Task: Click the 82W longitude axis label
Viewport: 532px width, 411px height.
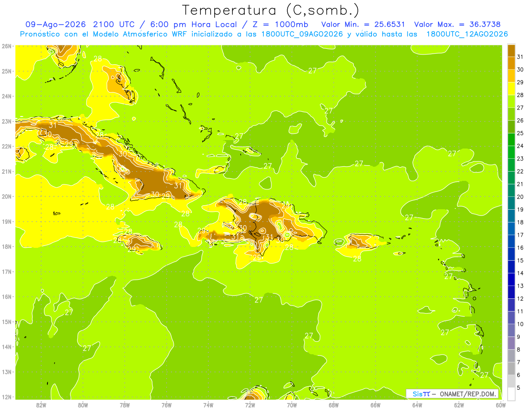Action: pyautogui.click(x=41, y=405)
